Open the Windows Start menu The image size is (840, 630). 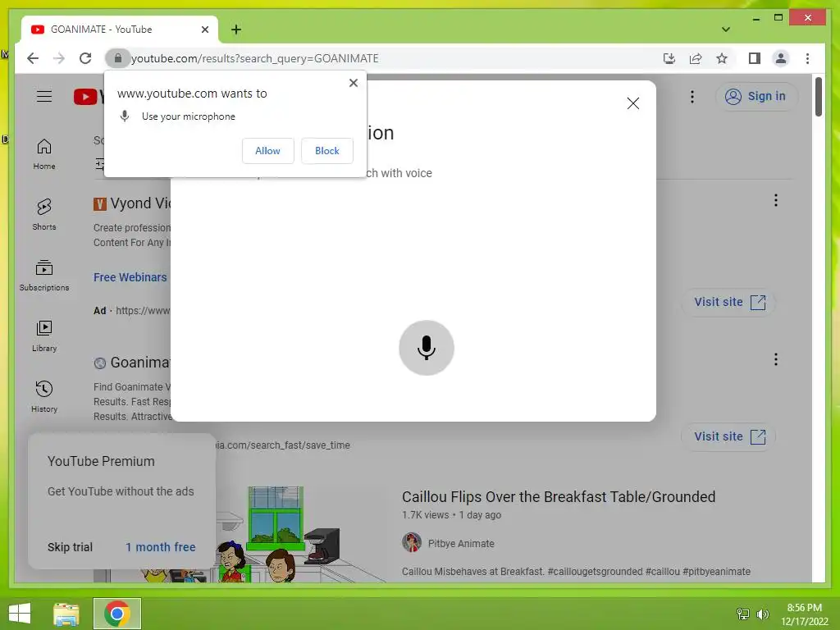[x=20, y=614]
